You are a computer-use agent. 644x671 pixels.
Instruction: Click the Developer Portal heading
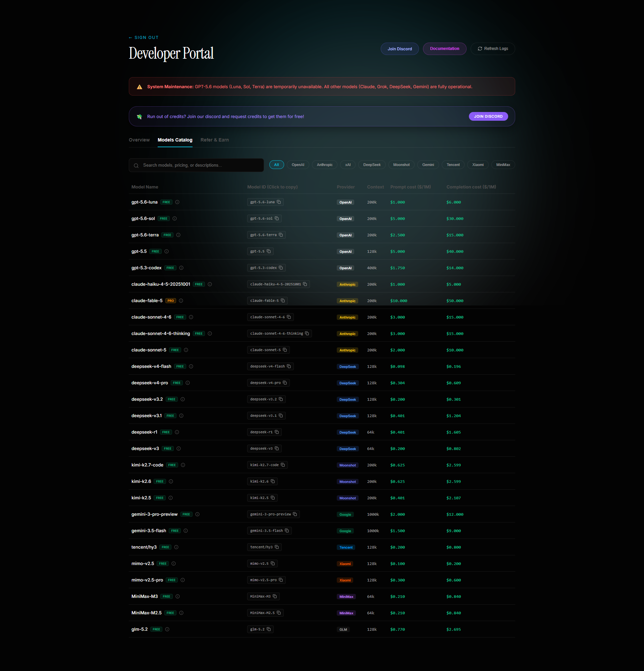pos(171,53)
